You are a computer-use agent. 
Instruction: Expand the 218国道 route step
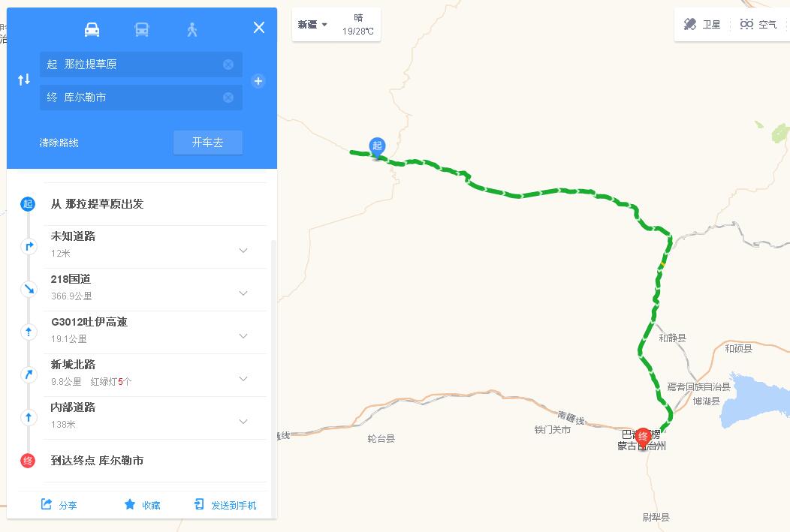tap(243, 293)
